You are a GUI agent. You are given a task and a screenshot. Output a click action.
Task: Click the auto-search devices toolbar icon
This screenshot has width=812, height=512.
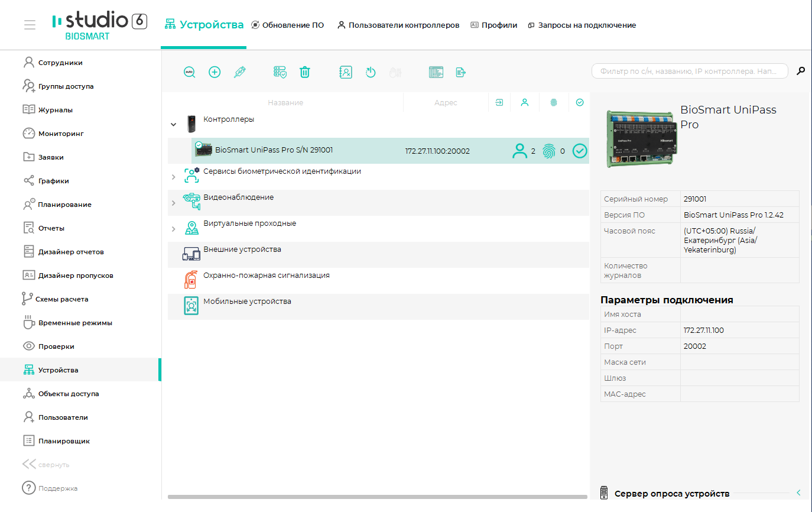[189, 72]
